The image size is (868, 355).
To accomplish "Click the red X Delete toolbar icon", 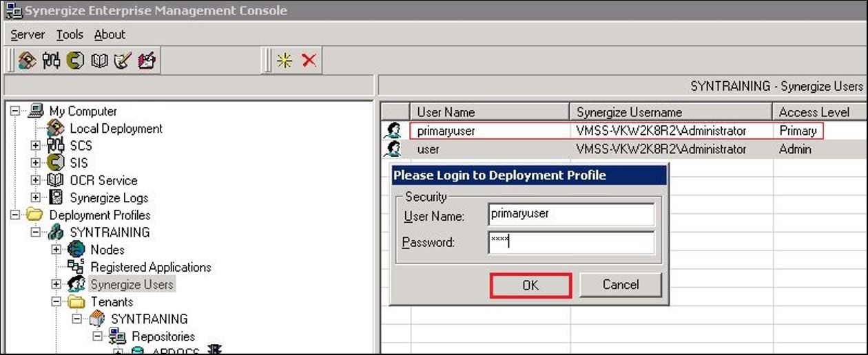I will click(309, 61).
